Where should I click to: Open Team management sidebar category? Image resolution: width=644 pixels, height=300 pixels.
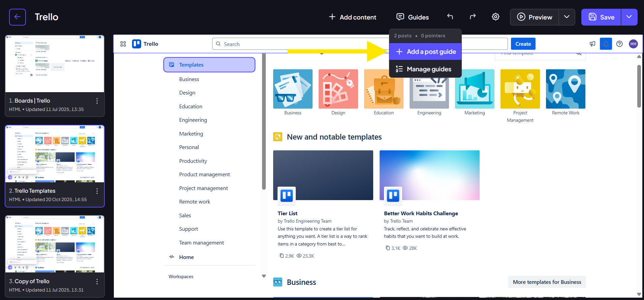tap(201, 243)
